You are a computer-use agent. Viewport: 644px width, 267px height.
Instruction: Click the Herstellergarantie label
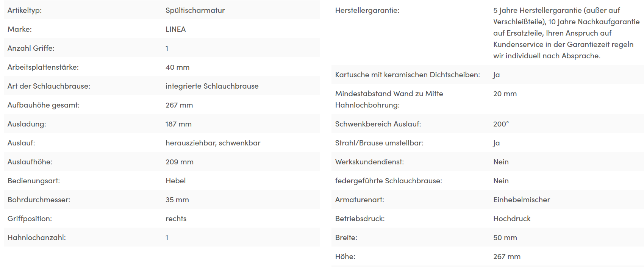[x=367, y=10]
